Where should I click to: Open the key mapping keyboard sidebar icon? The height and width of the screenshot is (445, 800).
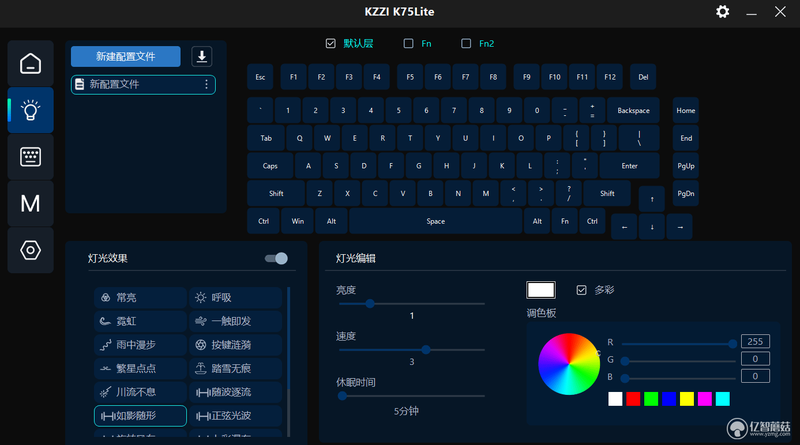[x=31, y=157]
